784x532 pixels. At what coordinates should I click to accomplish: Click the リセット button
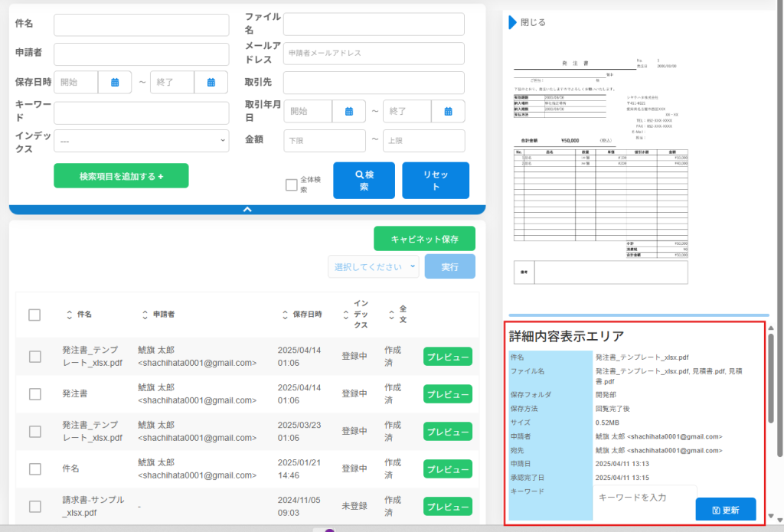tap(435, 181)
